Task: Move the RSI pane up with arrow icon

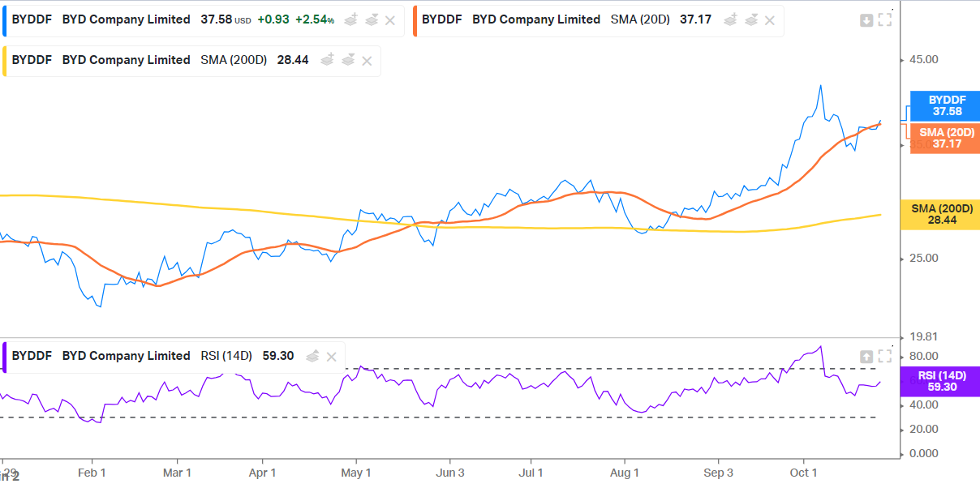Action: 866,357
